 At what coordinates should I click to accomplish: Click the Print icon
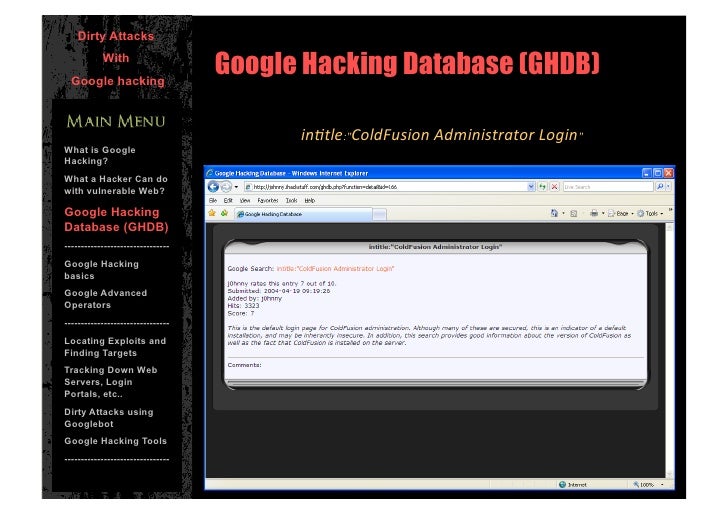[x=594, y=213]
